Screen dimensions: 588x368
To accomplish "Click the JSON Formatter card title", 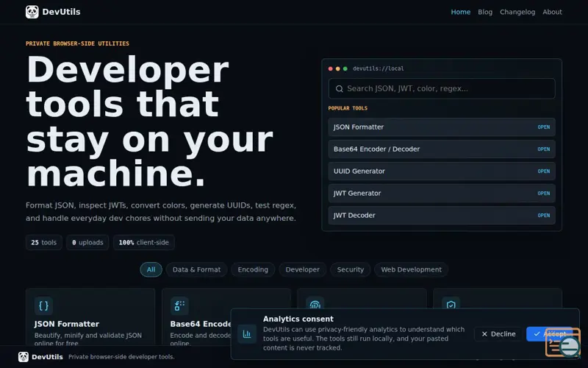I will [x=67, y=324].
